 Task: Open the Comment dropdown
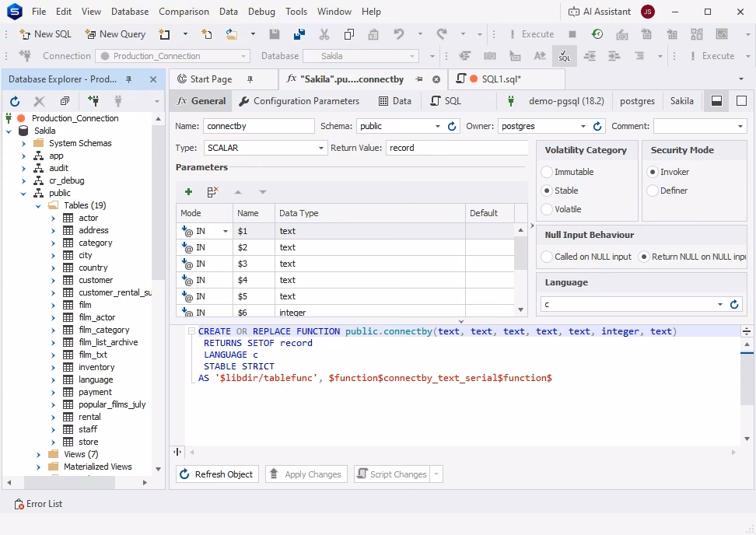(x=740, y=126)
